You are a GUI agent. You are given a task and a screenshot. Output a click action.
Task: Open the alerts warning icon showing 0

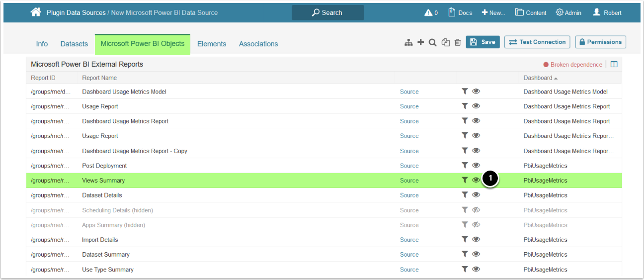pyautogui.click(x=431, y=12)
